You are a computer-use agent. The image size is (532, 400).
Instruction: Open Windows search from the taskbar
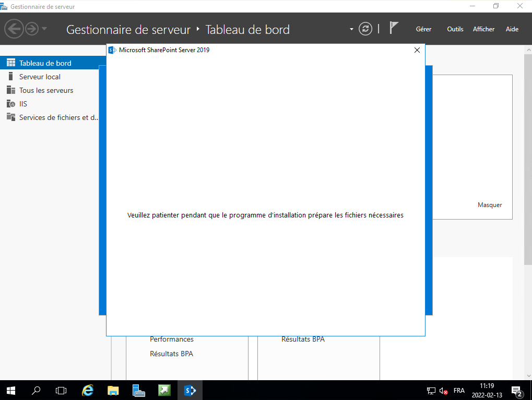36,391
